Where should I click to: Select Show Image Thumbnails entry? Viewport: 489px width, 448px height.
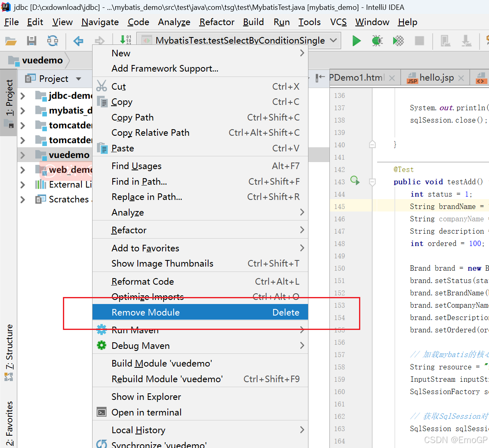[x=200, y=263]
